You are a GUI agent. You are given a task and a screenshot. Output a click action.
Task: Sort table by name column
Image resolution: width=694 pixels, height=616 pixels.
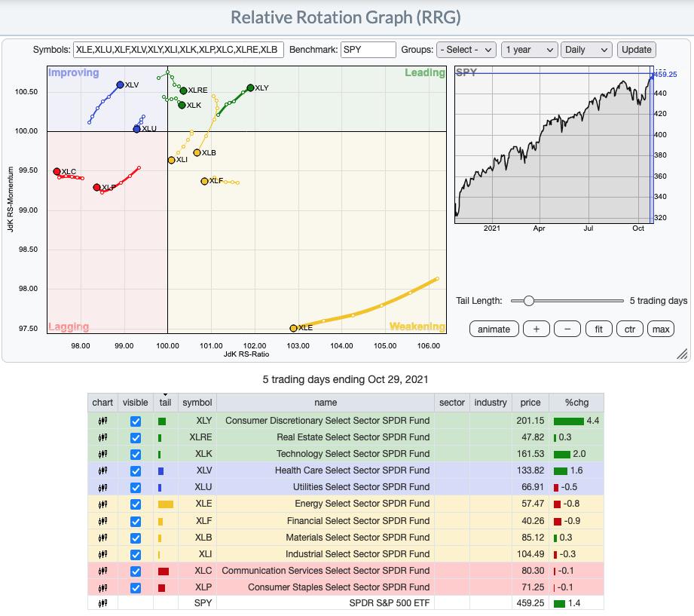(x=326, y=403)
